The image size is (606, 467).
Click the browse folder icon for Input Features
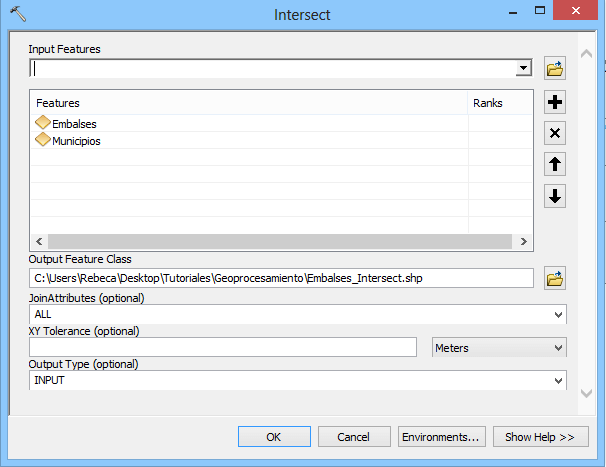[555, 68]
